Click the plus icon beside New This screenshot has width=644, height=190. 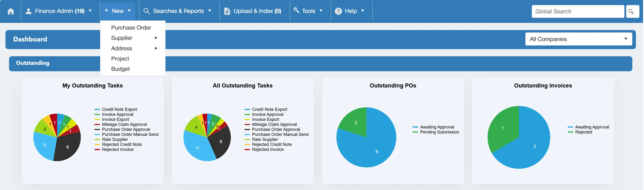coord(106,10)
